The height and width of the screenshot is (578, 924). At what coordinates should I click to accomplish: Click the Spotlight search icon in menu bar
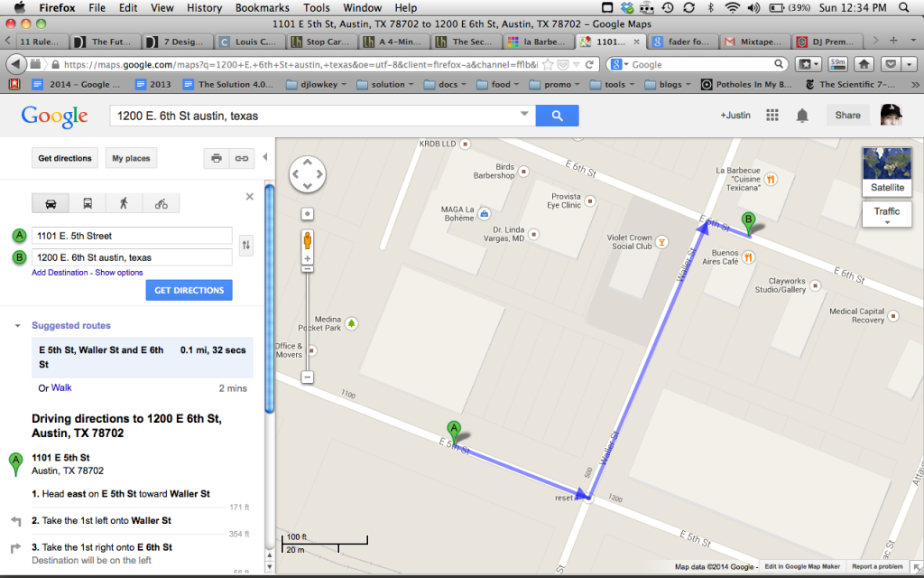(x=903, y=7)
